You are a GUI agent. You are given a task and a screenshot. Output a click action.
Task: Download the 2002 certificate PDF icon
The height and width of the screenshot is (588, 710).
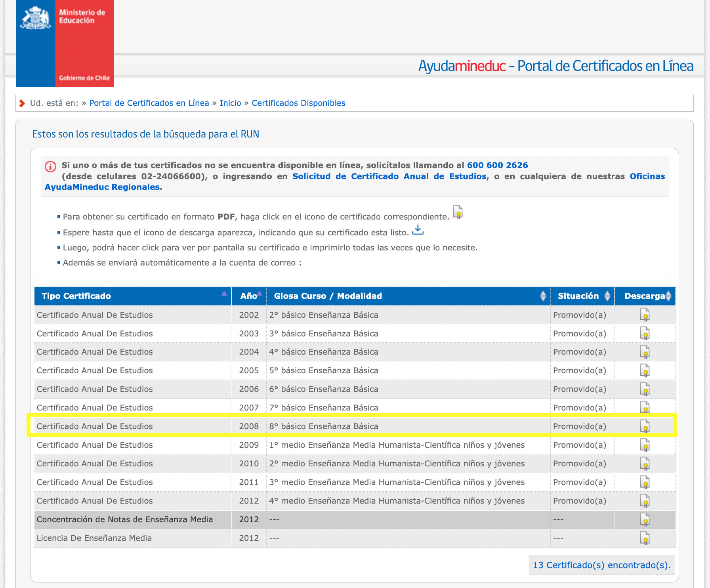(645, 315)
